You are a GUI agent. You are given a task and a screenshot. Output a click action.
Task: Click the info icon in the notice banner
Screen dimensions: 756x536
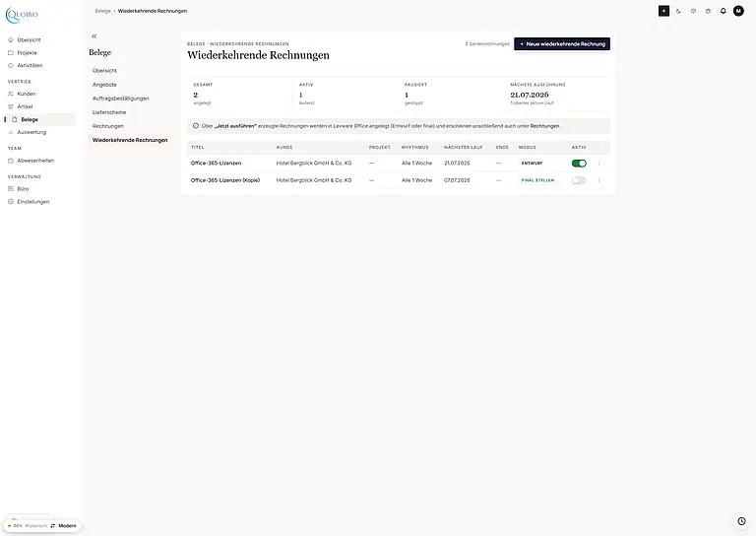(196, 126)
